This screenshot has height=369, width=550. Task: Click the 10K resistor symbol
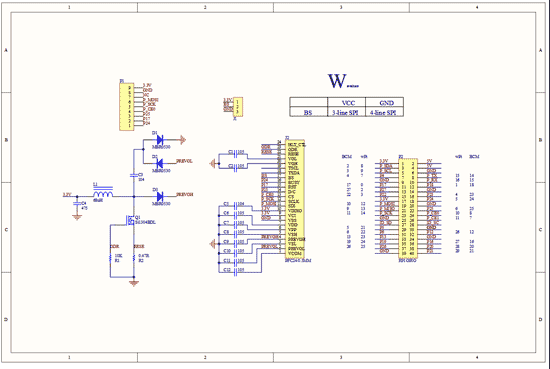click(x=110, y=258)
